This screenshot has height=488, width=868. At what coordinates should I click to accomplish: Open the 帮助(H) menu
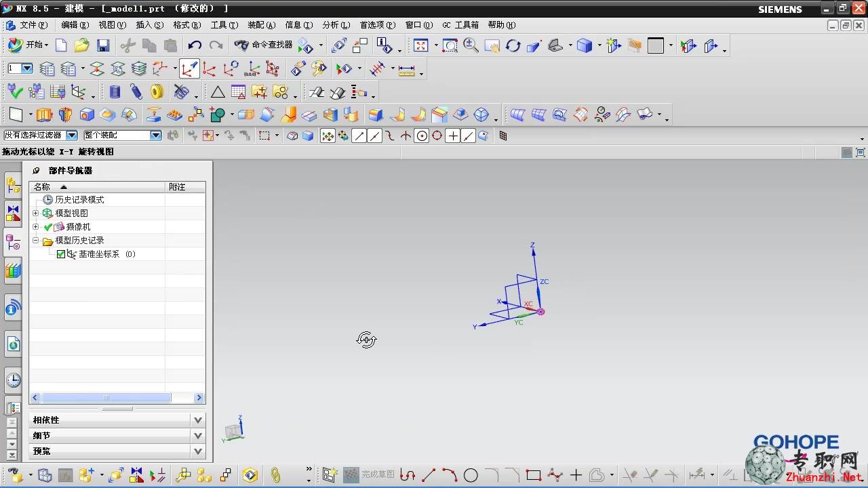click(x=501, y=25)
